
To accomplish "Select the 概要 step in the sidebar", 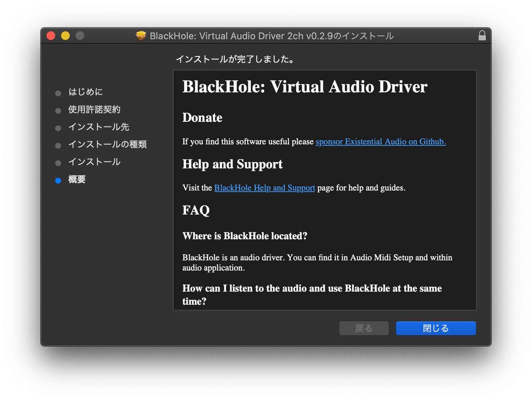I will click(x=77, y=179).
